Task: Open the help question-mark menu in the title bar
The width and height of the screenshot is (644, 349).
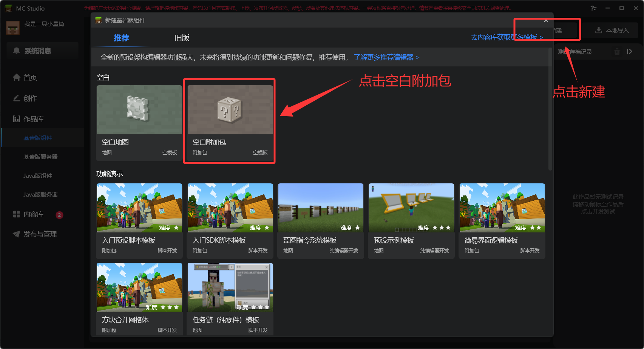Action: tap(593, 8)
